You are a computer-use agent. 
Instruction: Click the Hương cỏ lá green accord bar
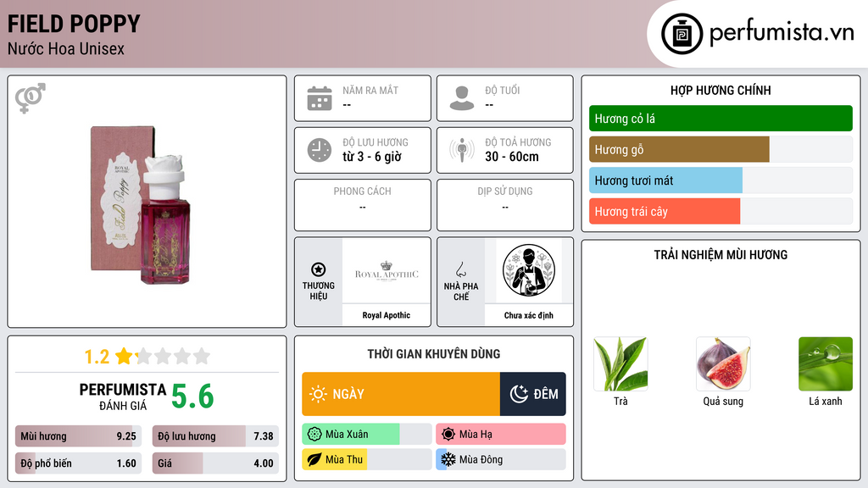pyautogui.click(x=721, y=119)
